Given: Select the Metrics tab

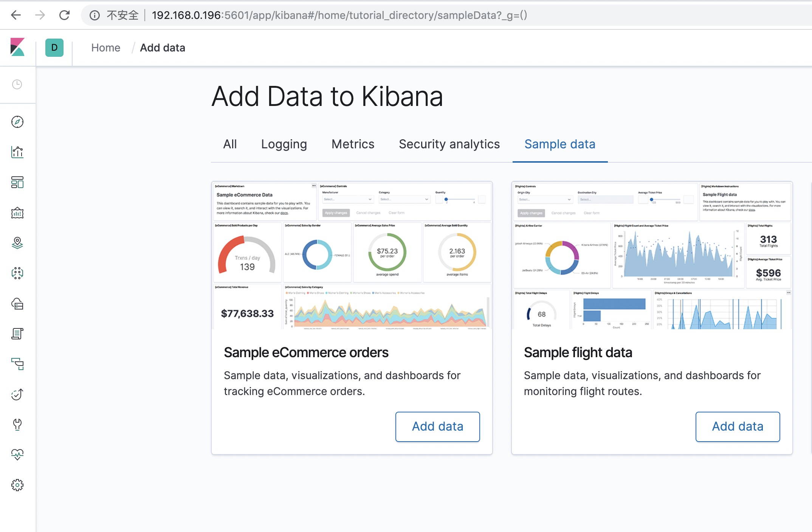Looking at the screenshot, I should 353,144.
